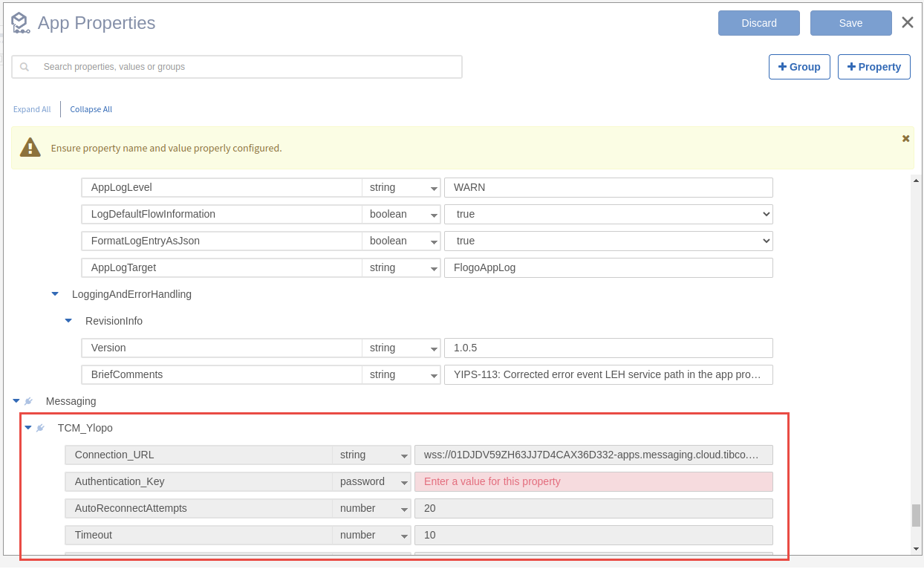This screenshot has height=569, width=924.
Task: Select the LoggingAndErrorHandling group label
Action: click(x=131, y=294)
